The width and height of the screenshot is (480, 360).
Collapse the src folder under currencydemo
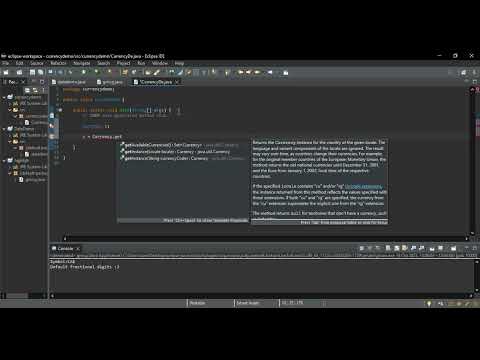[x=10, y=110]
